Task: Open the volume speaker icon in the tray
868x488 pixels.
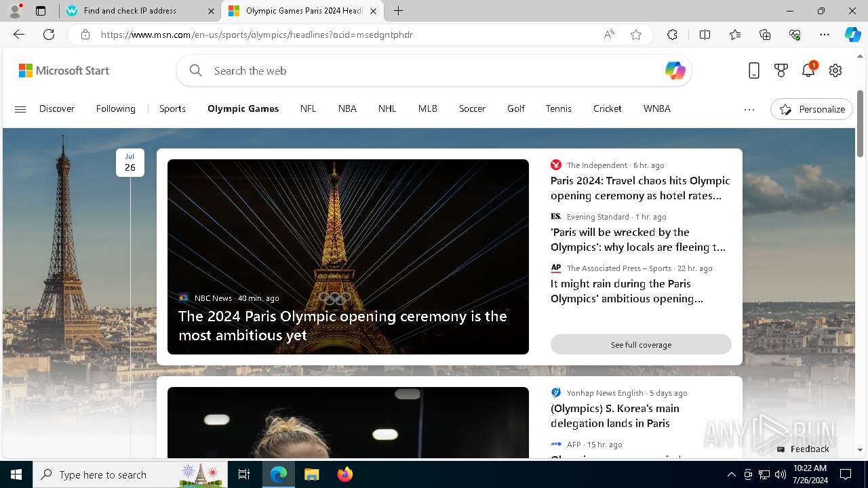Action: (781, 474)
